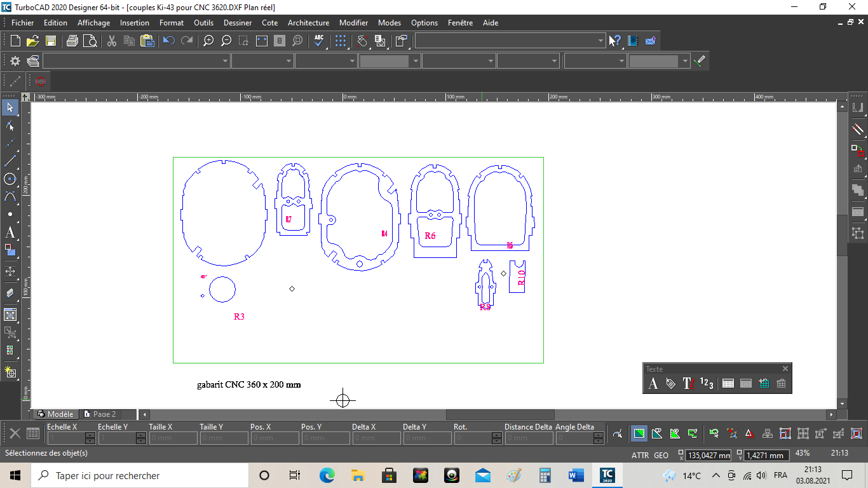Expand the gray color dropdown next to brush
This screenshot has height=488, width=868.
[684, 61]
